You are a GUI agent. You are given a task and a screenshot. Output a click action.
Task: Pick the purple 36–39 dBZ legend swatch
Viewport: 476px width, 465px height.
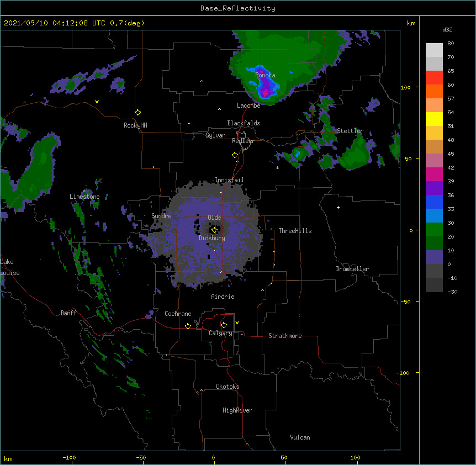point(434,188)
